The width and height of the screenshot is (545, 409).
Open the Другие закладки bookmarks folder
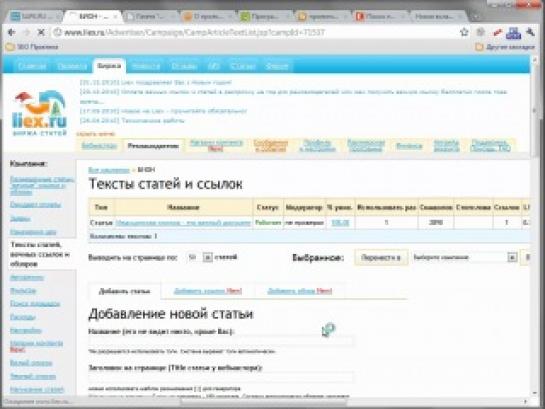[505, 47]
